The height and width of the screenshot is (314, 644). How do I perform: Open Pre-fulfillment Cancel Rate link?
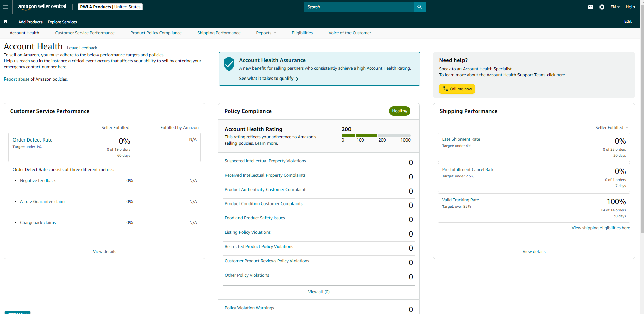[468, 170]
